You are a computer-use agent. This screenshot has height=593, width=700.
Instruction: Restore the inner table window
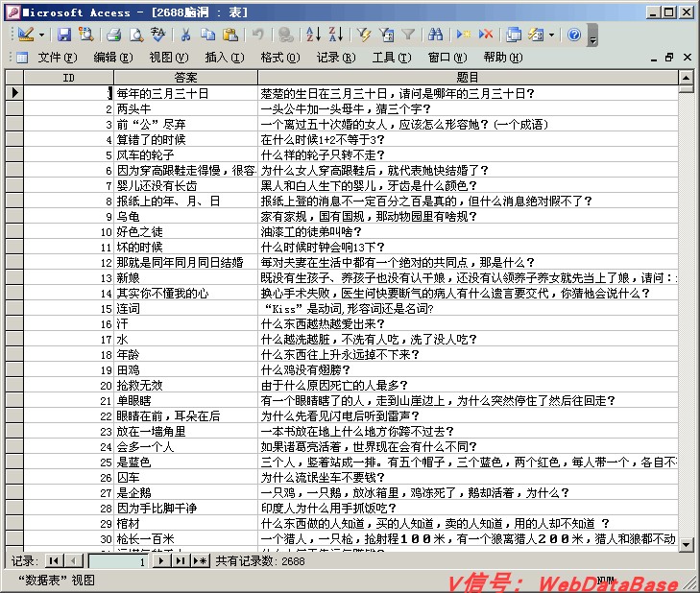(669, 58)
